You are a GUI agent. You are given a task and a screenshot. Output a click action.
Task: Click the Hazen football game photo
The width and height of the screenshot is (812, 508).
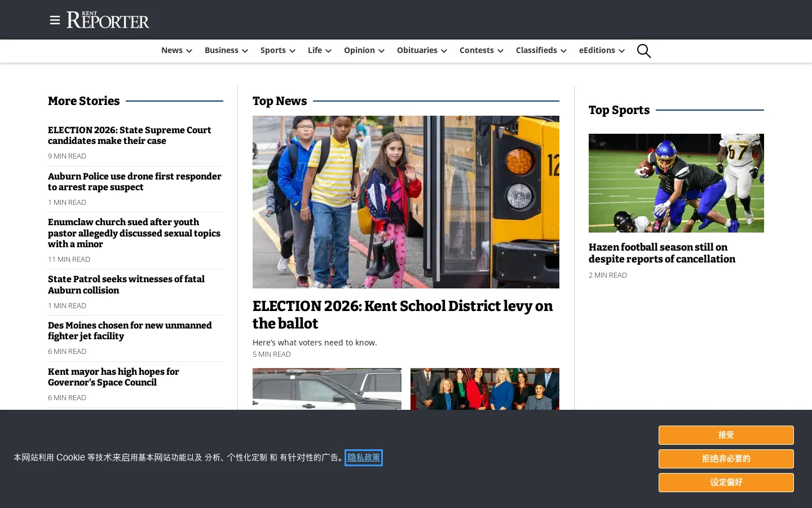676,183
